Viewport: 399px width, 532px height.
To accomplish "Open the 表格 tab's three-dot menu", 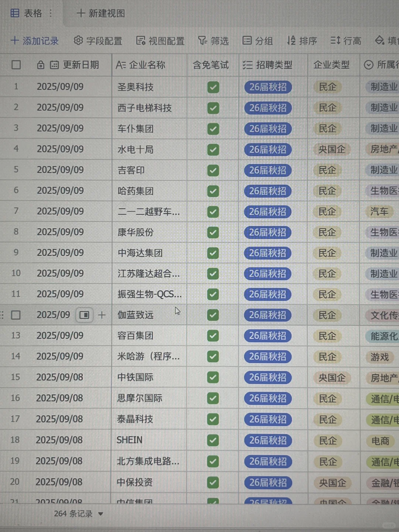I will (51, 13).
